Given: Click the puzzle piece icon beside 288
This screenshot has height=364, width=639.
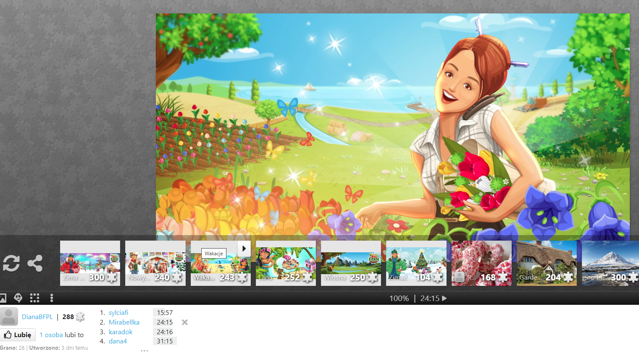Looking at the screenshot, I should (80, 317).
